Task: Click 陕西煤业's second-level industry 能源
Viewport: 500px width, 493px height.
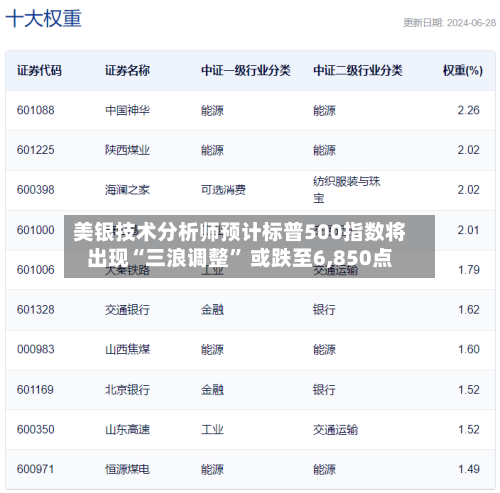Action: [324, 150]
